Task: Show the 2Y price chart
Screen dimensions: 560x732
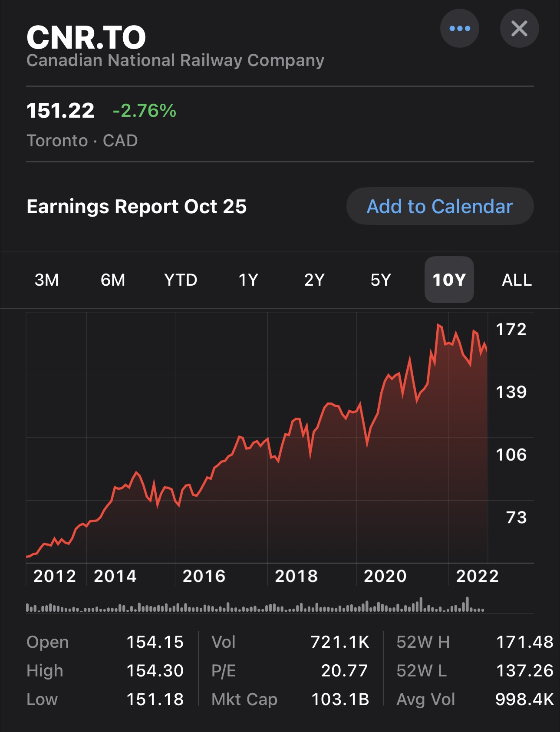Action: tap(314, 280)
